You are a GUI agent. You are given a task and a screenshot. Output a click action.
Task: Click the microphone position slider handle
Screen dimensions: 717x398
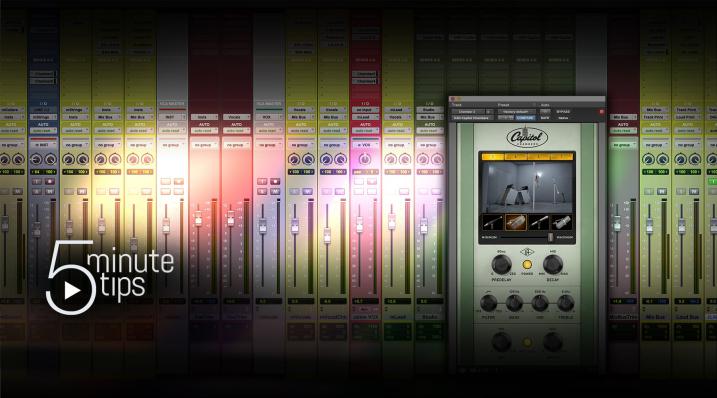pyautogui.click(x=551, y=237)
